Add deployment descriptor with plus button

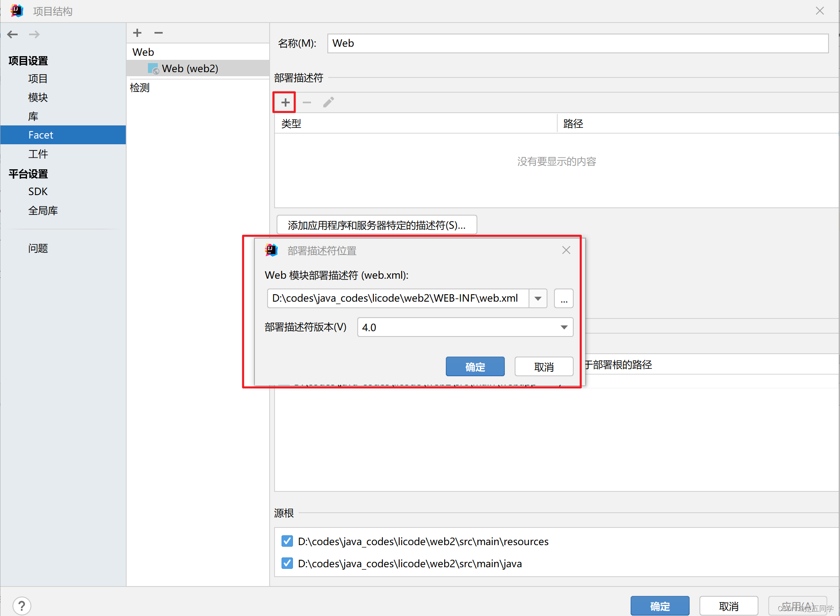285,102
